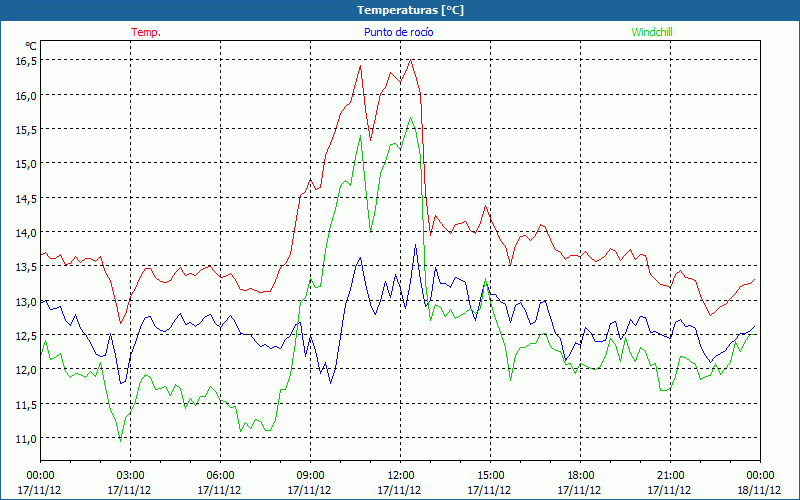Select the green Windchill legend label
The image size is (800, 500).
pos(652,32)
